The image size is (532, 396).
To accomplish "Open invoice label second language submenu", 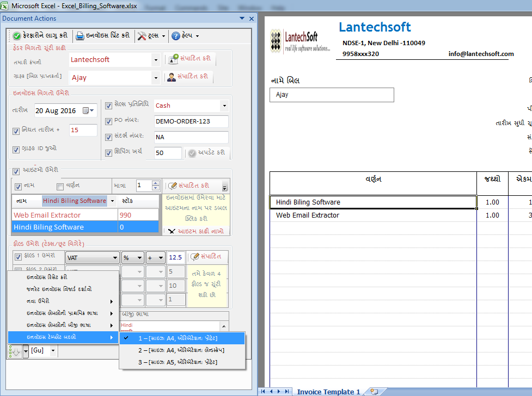I will point(64,325).
